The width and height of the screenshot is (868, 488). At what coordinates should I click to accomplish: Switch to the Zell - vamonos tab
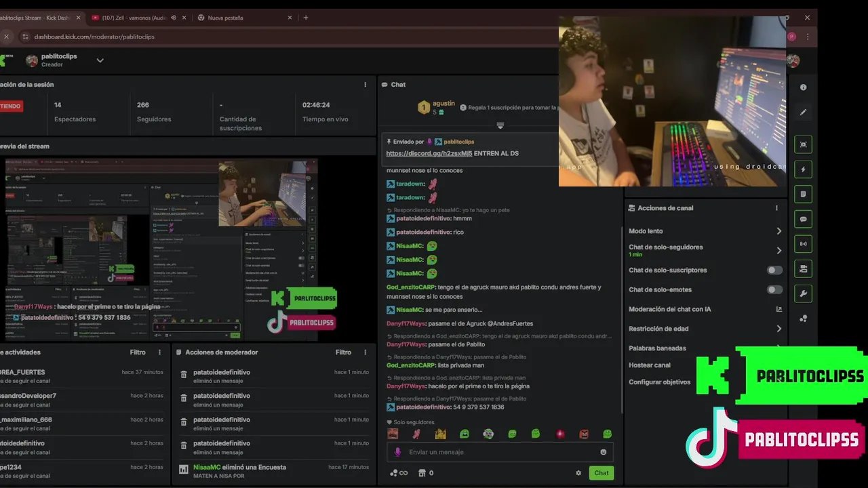[x=135, y=18]
